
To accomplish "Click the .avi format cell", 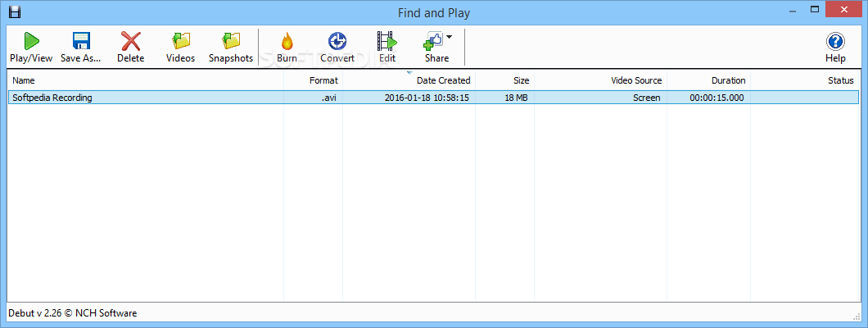I will pos(329,98).
